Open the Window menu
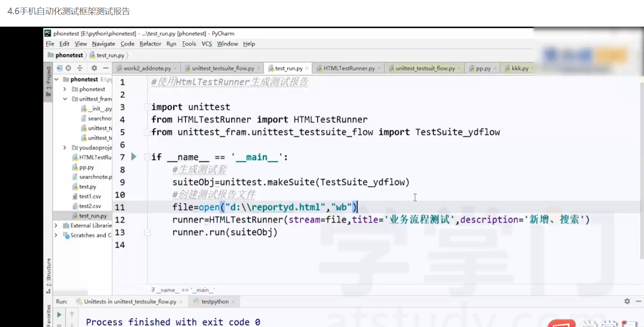Viewport: 644px width, 327px height. tap(227, 44)
